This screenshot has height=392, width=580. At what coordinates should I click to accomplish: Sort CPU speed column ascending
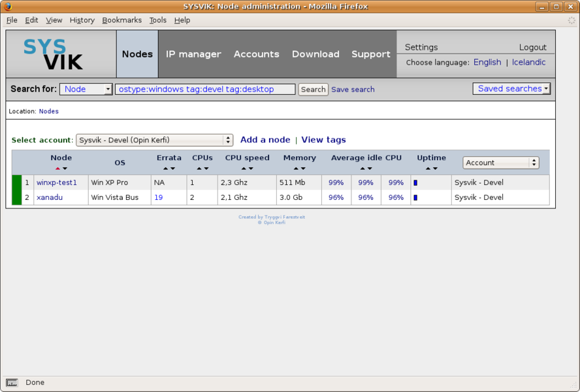244,169
